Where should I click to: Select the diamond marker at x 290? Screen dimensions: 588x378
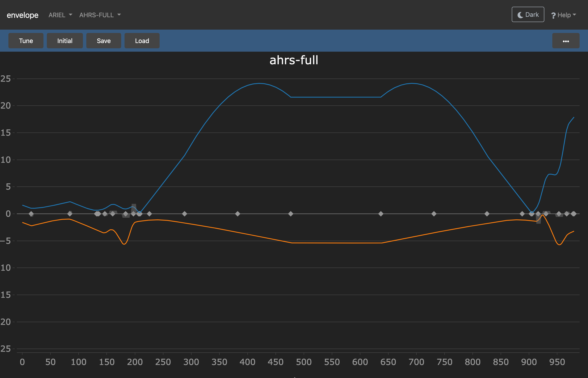coord(185,214)
